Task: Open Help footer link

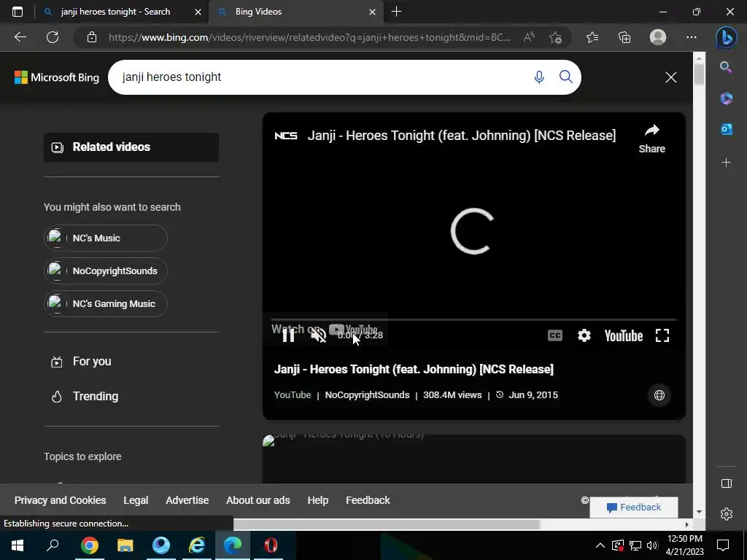Action: [318, 500]
